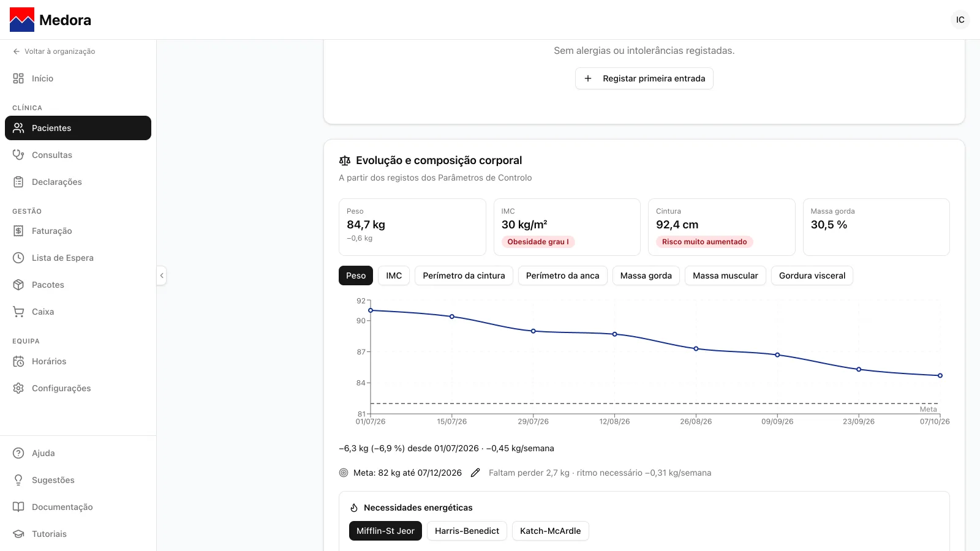Click the Documentação book icon
This screenshot has height=551, width=980.
(x=18, y=507)
